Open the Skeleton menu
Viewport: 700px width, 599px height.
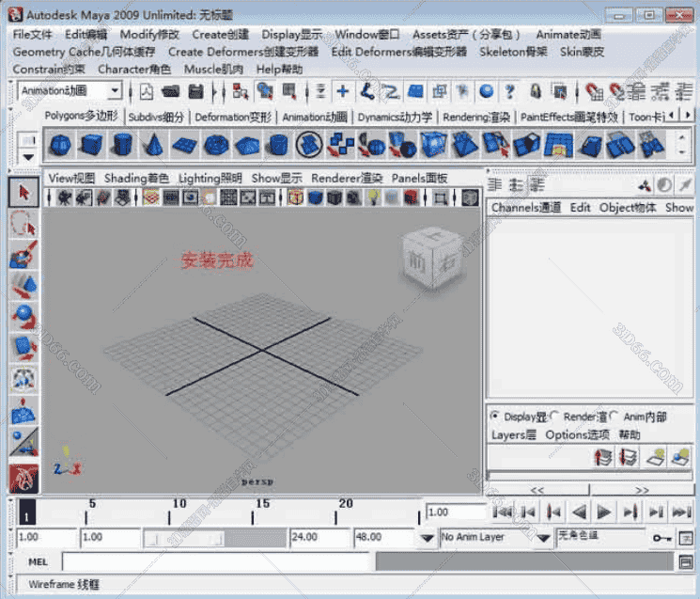[513, 52]
